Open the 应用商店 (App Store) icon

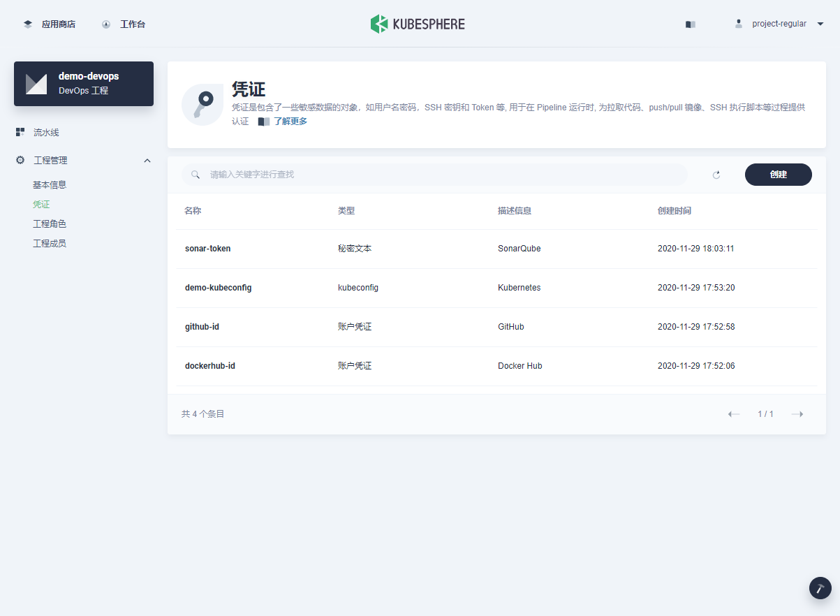pyautogui.click(x=28, y=23)
